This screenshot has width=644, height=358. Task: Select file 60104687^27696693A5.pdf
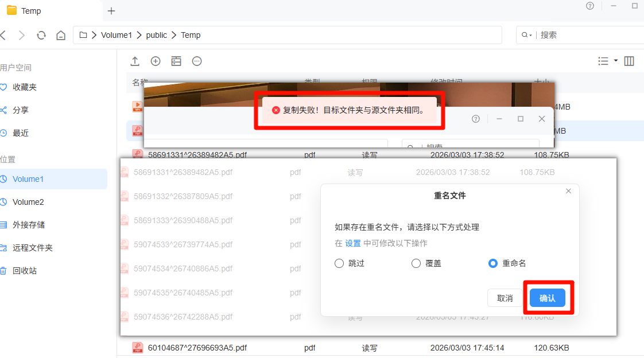(197, 348)
